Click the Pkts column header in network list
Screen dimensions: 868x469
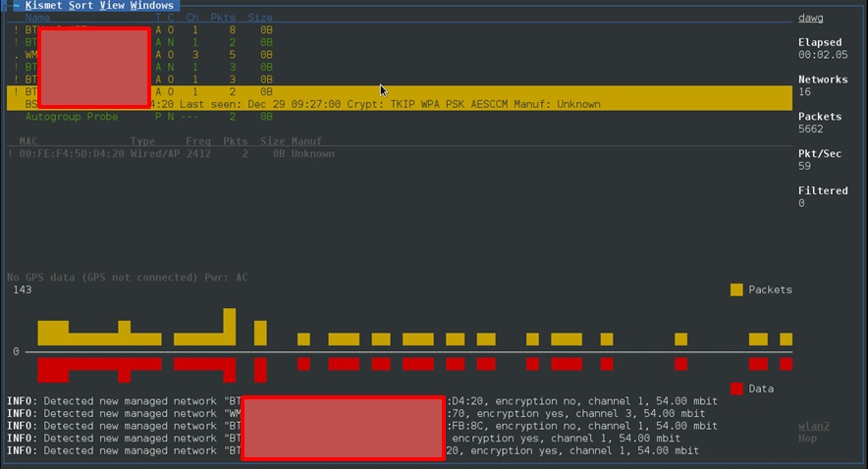tap(225, 18)
